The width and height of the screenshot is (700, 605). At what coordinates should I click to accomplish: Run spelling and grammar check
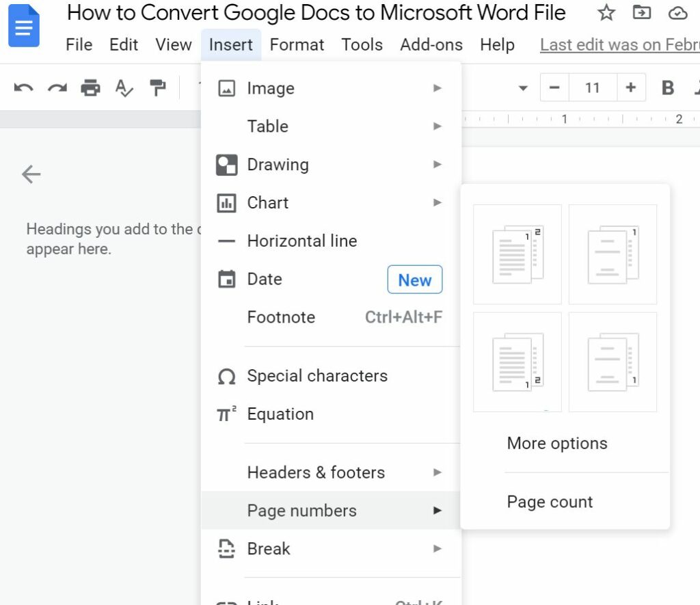[x=124, y=88]
